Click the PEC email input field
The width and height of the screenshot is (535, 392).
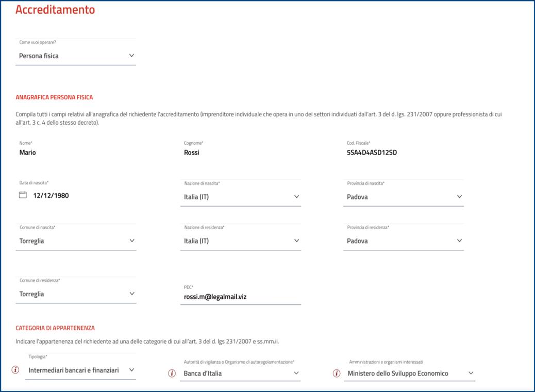[240, 297]
